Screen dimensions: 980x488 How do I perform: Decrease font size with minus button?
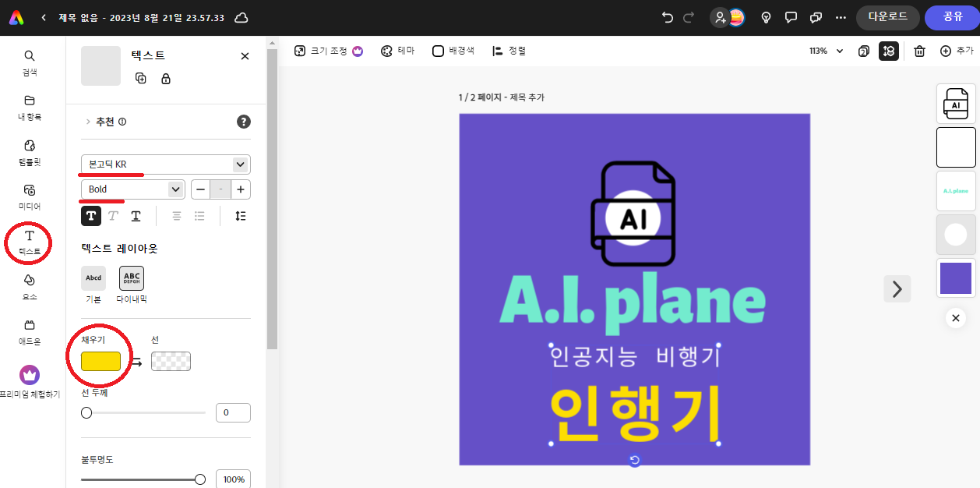201,189
